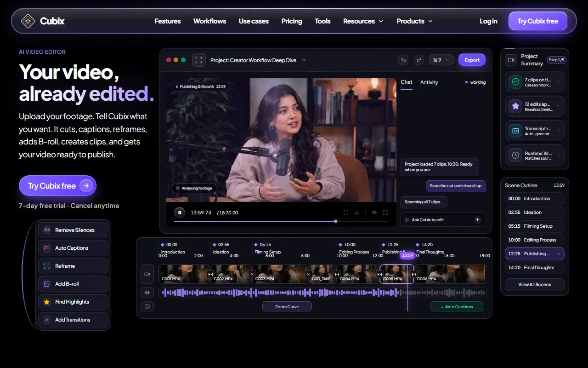The width and height of the screenshot is (588, 368).
Task: Click the audio waveform track icon
Action: click(147, 292)
